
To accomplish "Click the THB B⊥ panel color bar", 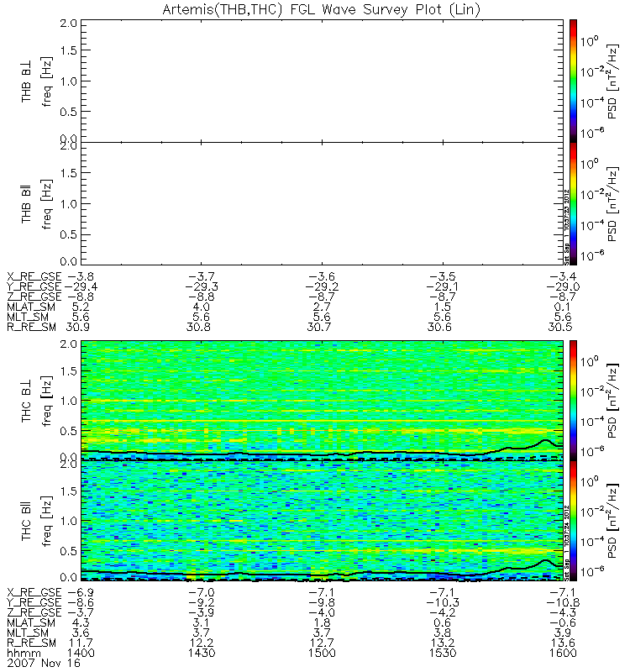I will tap(573, 81).
